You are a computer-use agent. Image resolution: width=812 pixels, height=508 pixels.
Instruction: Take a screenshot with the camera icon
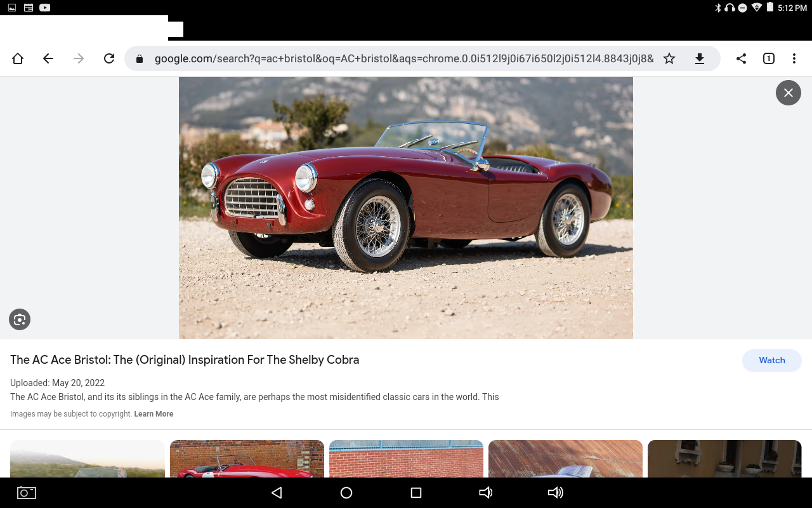[x=27, y=493]
